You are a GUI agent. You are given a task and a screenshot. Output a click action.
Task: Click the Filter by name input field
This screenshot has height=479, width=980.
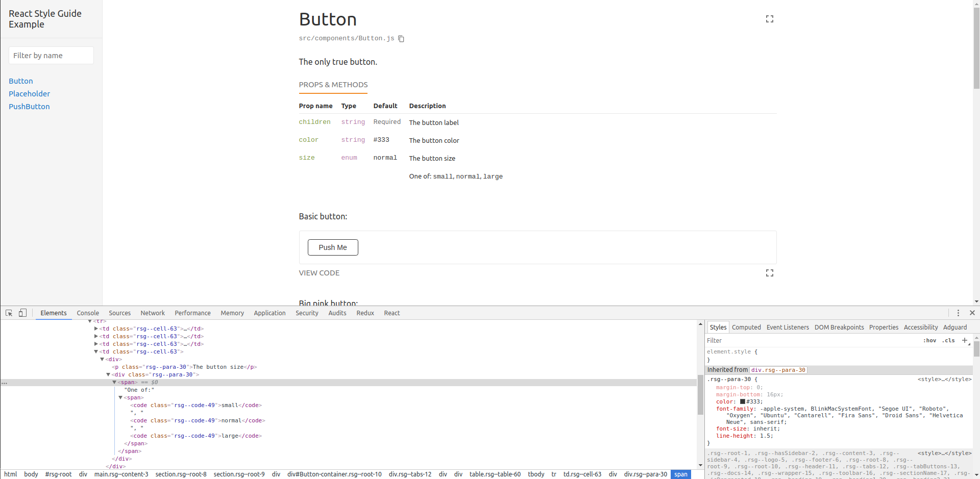51,55
